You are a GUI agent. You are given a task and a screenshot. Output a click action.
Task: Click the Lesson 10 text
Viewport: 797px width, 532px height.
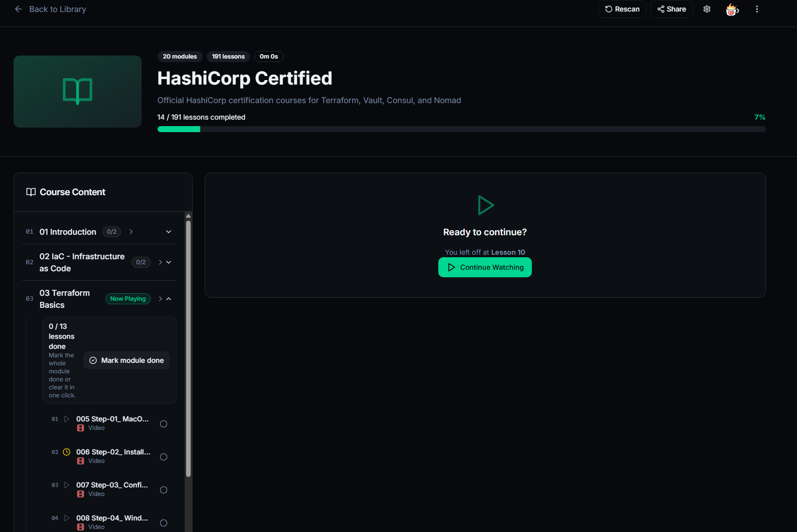508,252
